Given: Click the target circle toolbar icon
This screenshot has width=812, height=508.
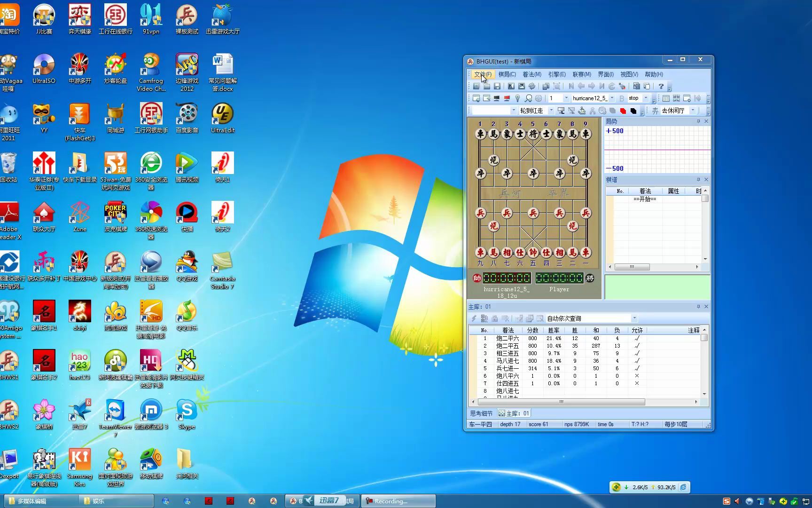Looking at the screenshot, I should pos(539,98).
